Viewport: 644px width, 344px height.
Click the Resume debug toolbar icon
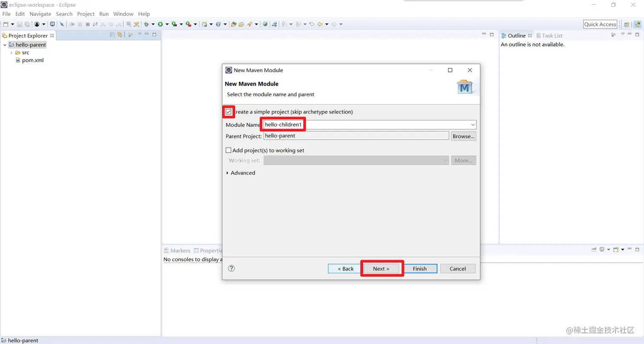[x=72, y=24]
